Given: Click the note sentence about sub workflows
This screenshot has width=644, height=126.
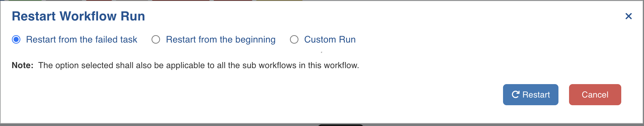Looking at the screenshot, I should coord(199,65).
